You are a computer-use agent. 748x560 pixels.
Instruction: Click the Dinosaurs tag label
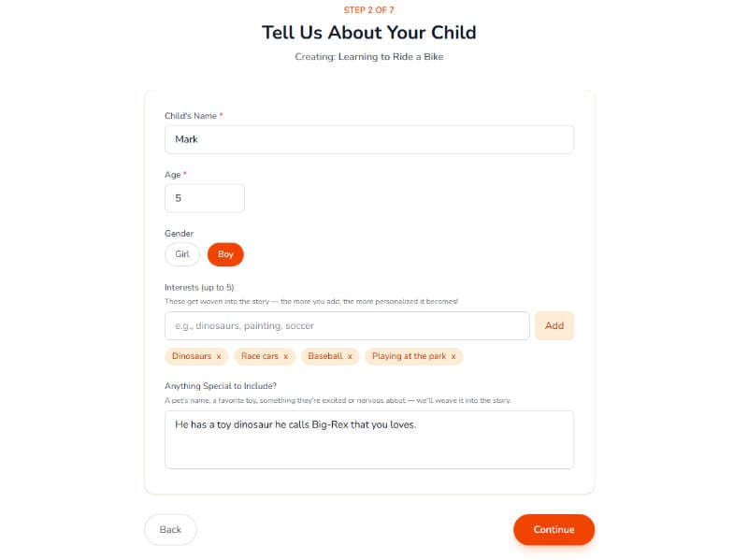pos(192,356)
